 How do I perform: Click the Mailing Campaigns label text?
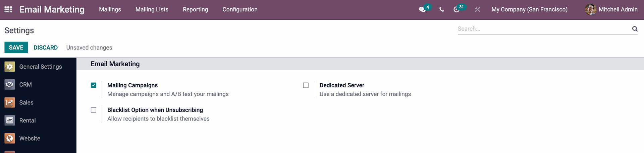click(132, 85)
